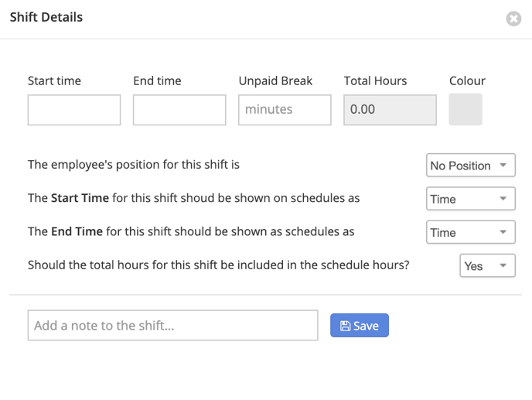Click the Shift Details heading
The height and width of the screenshot is (400, 532).
[x=46, y=17]
